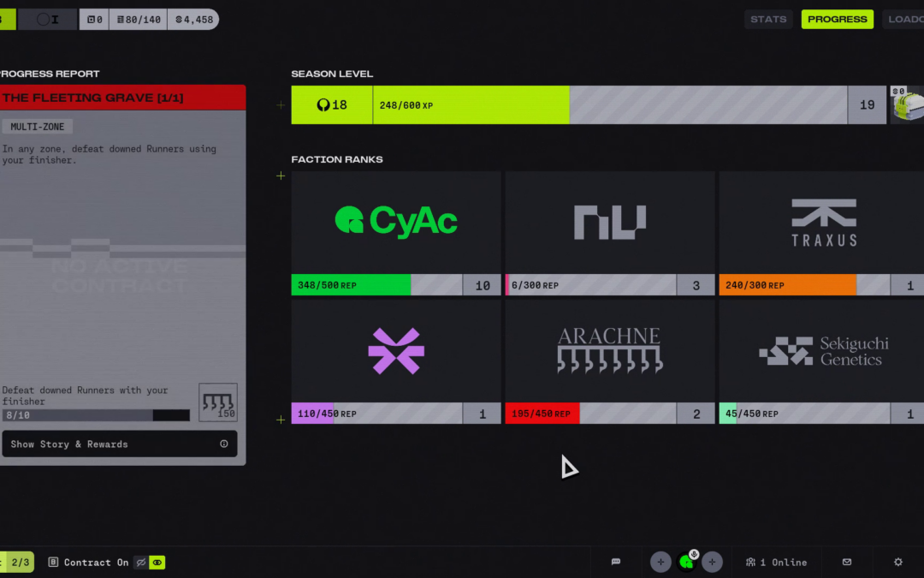Expand Show Story & Rewards
The height and width of the screenshot is (578, 924).
[119, 444]
